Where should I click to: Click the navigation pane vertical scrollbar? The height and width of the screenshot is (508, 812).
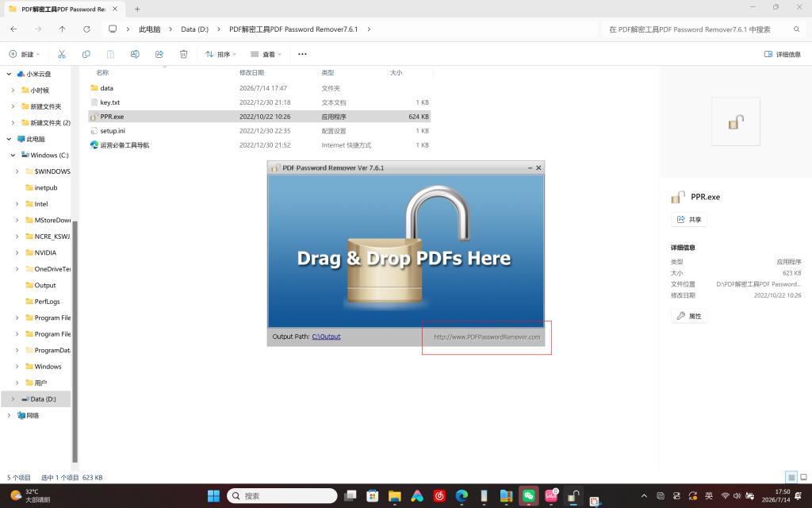[75, 341]
